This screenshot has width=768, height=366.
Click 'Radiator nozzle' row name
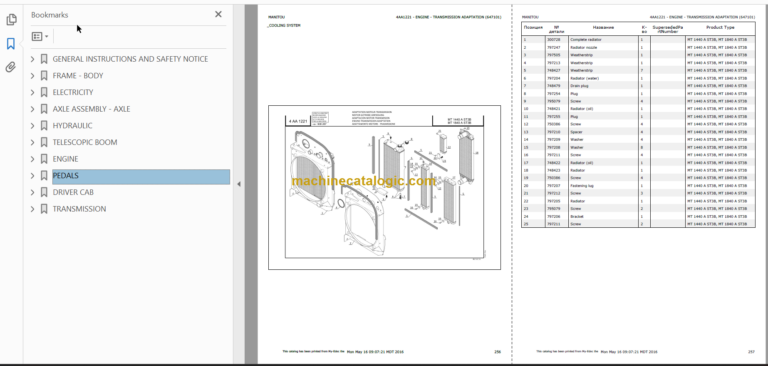[584, 48]
